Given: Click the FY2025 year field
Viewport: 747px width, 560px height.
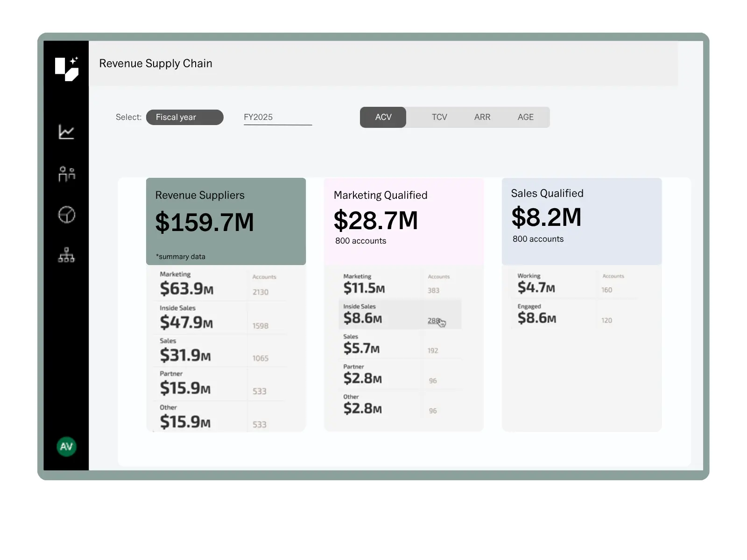Looking at the screenshot, I should [277, 117].
